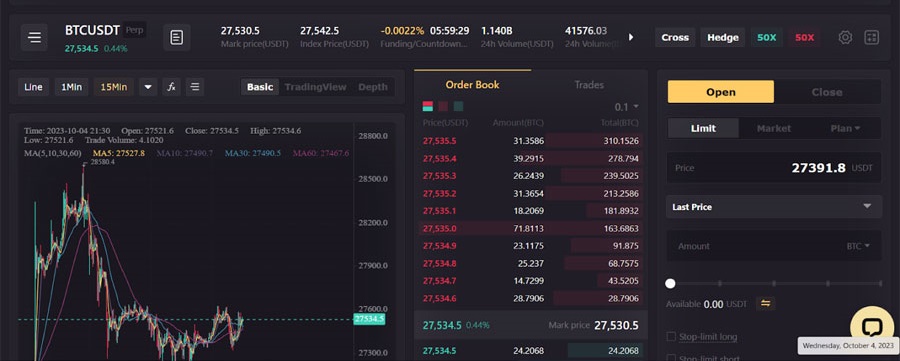900x361 pixels.
Task: Click the 27534.5 chart price marker
Action: tap(369, 319)
